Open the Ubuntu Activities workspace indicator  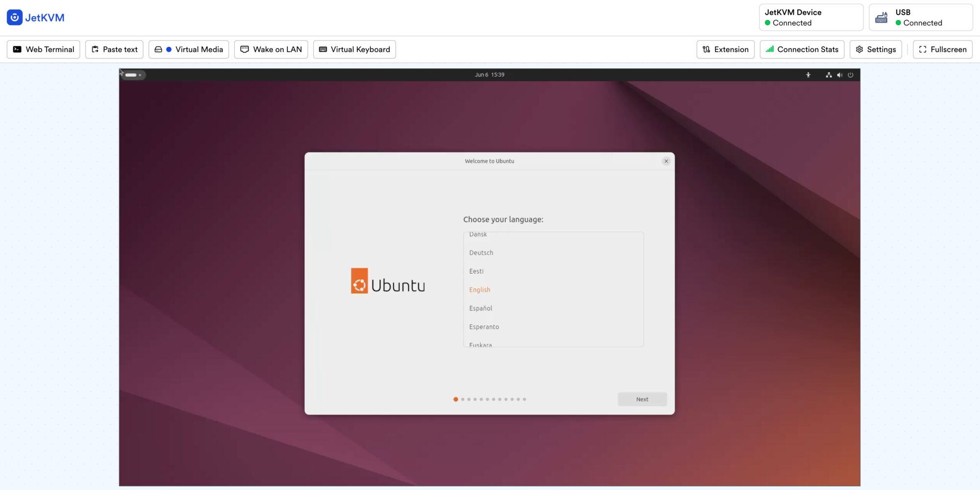pyautogui.click(x=133, y=75)
